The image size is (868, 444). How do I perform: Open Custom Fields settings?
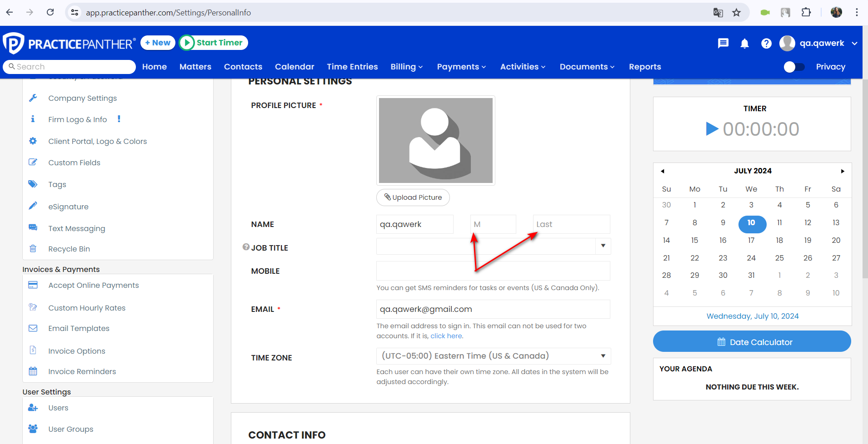click(x=74, y=163)
